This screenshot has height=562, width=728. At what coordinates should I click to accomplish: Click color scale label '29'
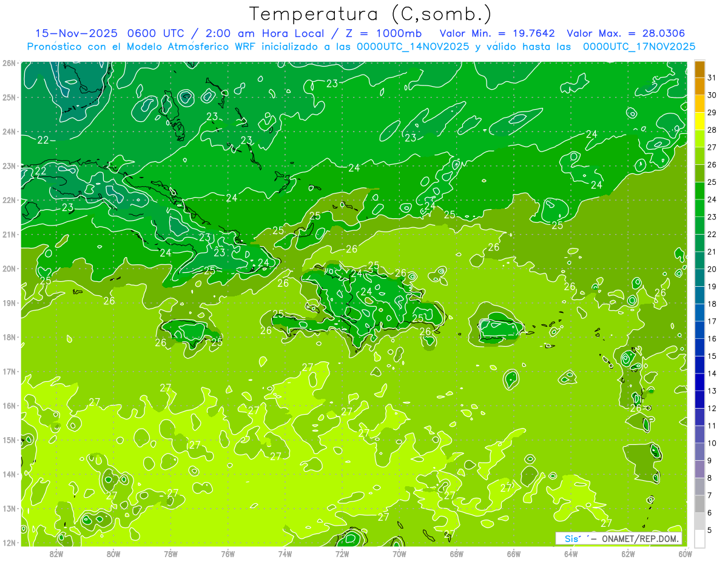712,113
